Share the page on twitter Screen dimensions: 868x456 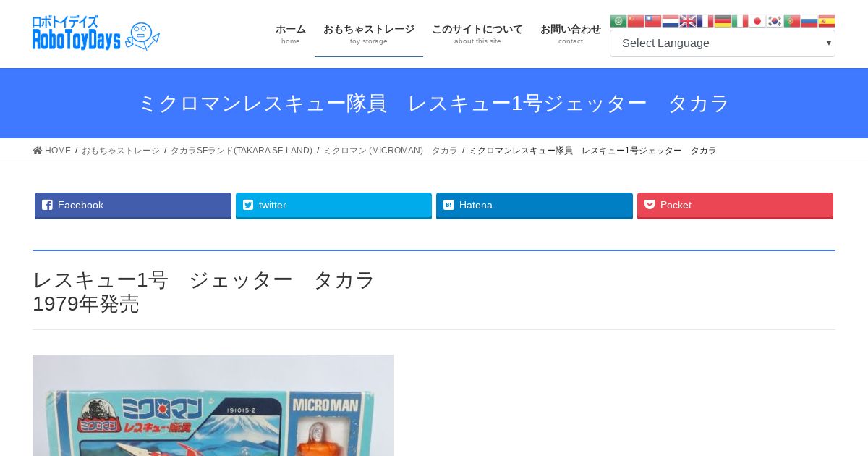click(333, 206)
